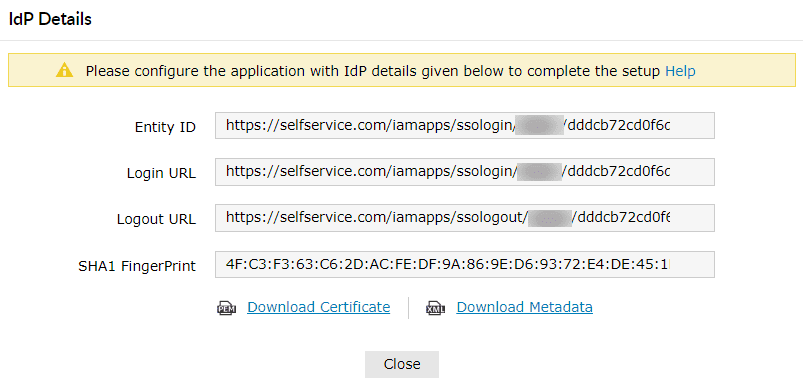
Task: Click the yellow warning triangle icon
Action: 65,70
